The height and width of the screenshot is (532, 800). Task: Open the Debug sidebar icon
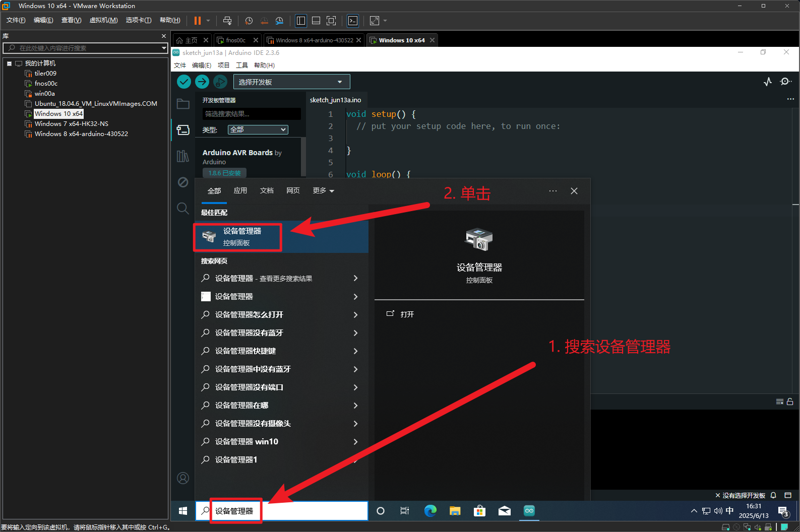tap(183, 182)
